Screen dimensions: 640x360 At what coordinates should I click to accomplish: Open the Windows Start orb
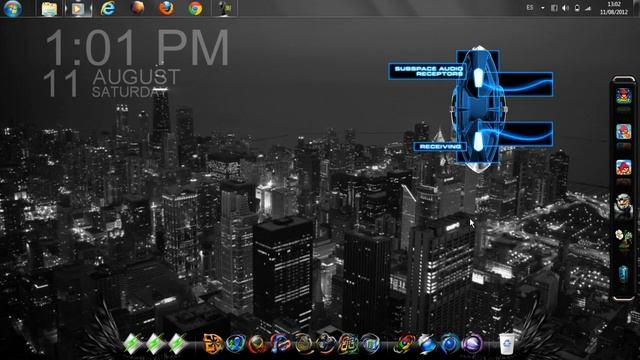tap(13, 8)
